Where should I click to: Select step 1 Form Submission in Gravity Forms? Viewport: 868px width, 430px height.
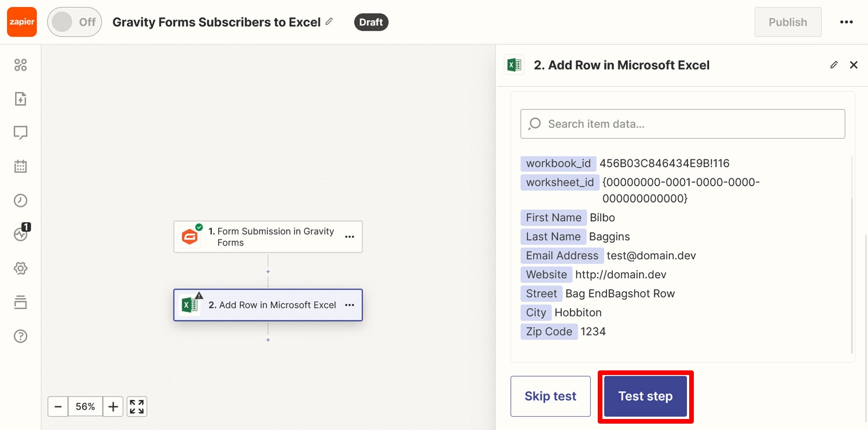pyautogui.click(x=268, y=237)
